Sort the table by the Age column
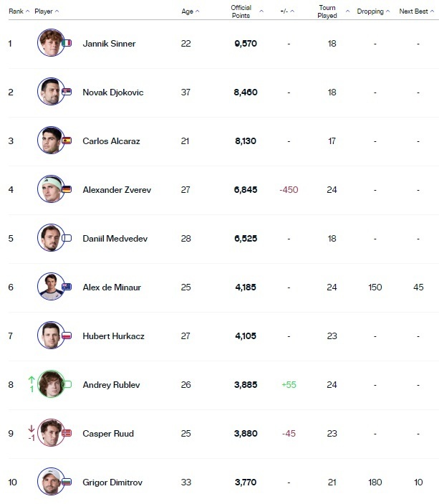 click(x=190, y=11)
